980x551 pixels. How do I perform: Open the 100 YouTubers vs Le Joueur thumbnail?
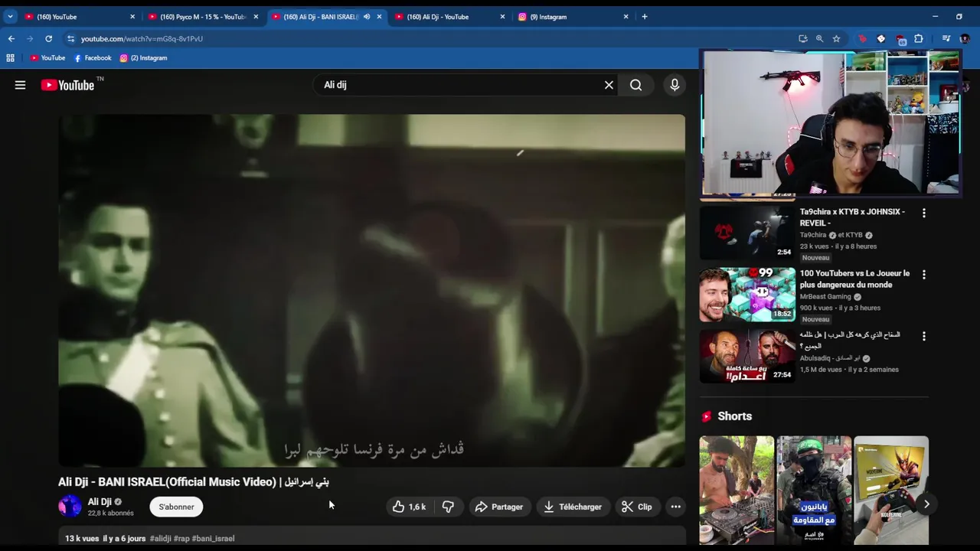747,294
